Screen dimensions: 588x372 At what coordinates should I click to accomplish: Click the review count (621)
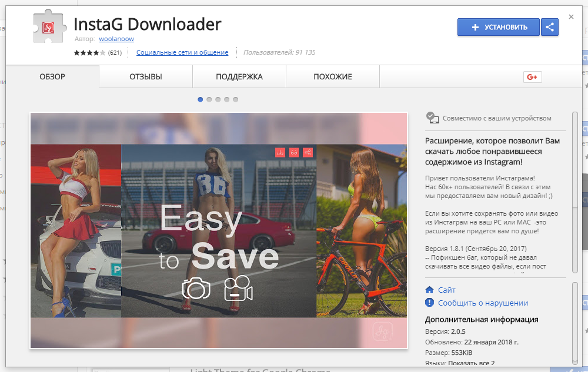[115, 53]
